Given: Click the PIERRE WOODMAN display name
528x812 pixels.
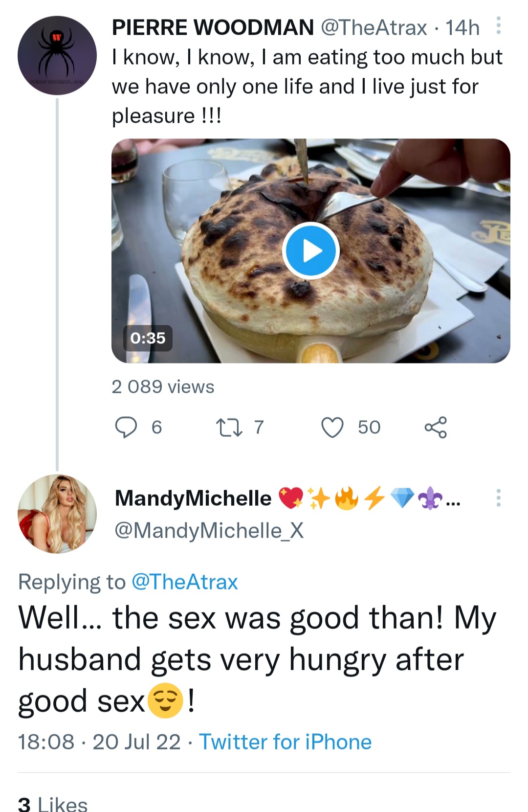Looking at the screenshot, I should point(213,27).
